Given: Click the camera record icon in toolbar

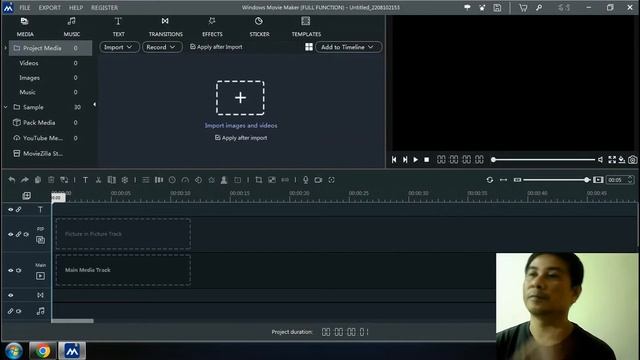Looking at the screenshot, I should click(318, 180).
